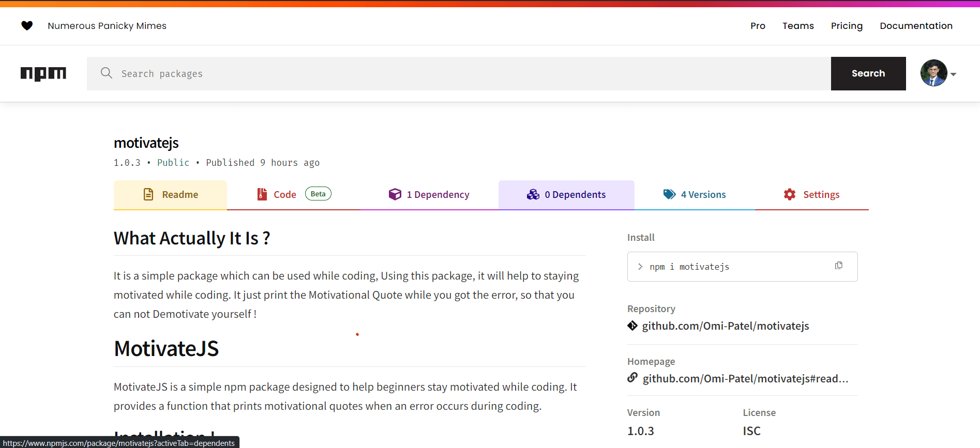The width and height of the screenshot is (980, 448).
Task: Copy the npm install command
Action: 839,266
